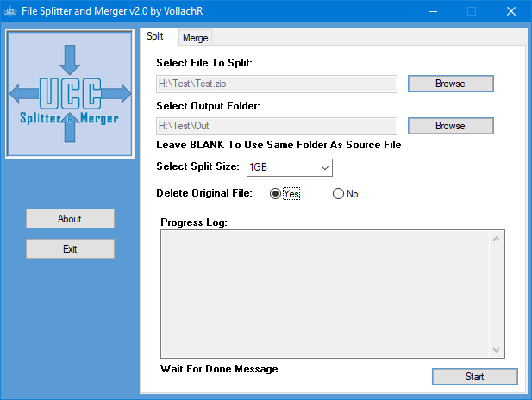Close the File Splitter and Merger window
This screenshot has width=532, height=400.
click(511, 11)
